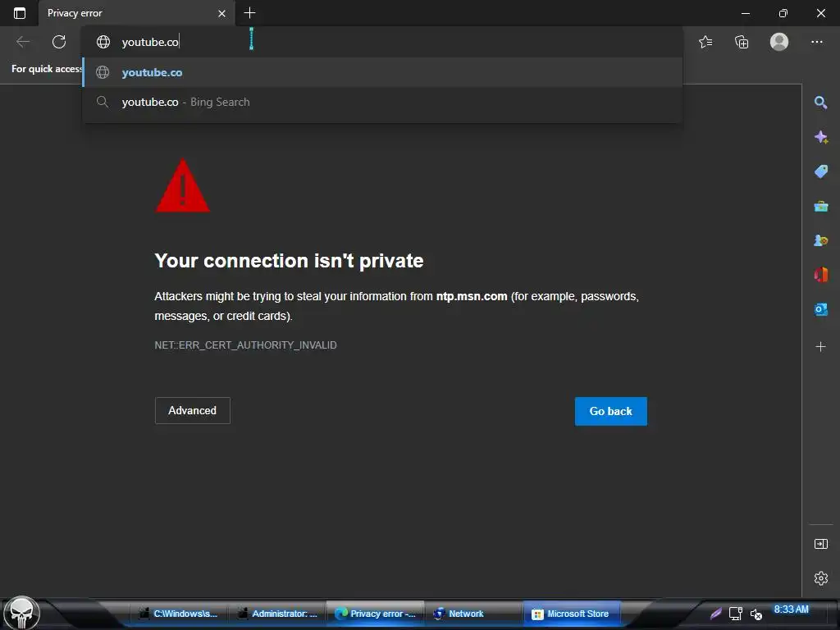Open the Collections icon
The image size is (840, 630).
[742, 42]
